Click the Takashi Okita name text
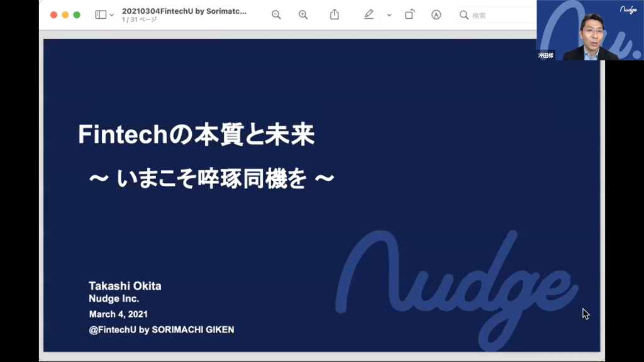Image resolution: width=644 pixels, height=362 pixels. [x=125, y=286]
